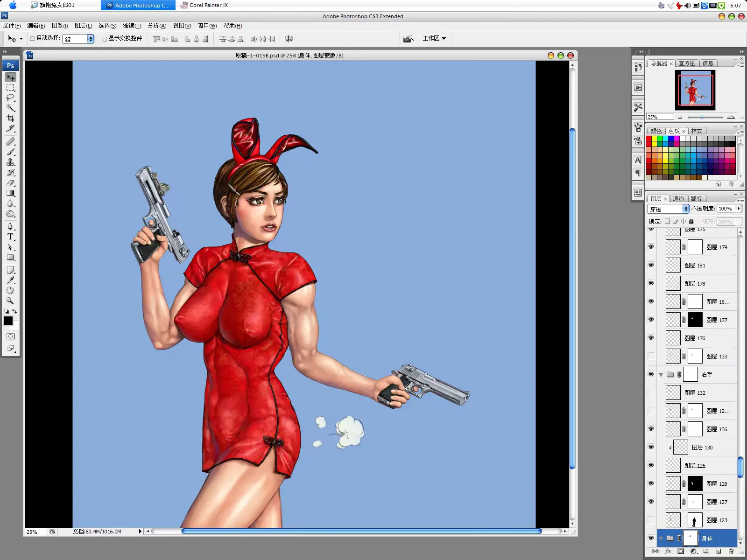Viewport: 747px width, 560px height.
Task: Select the Gradient tool
Action: 10,193
